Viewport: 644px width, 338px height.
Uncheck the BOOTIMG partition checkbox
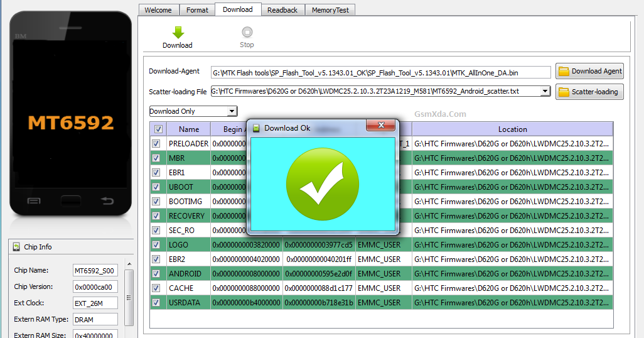coord(156,201)
